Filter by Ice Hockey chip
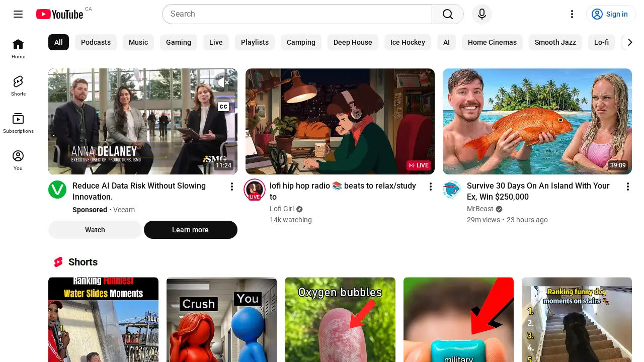 (x=408, y=42)
